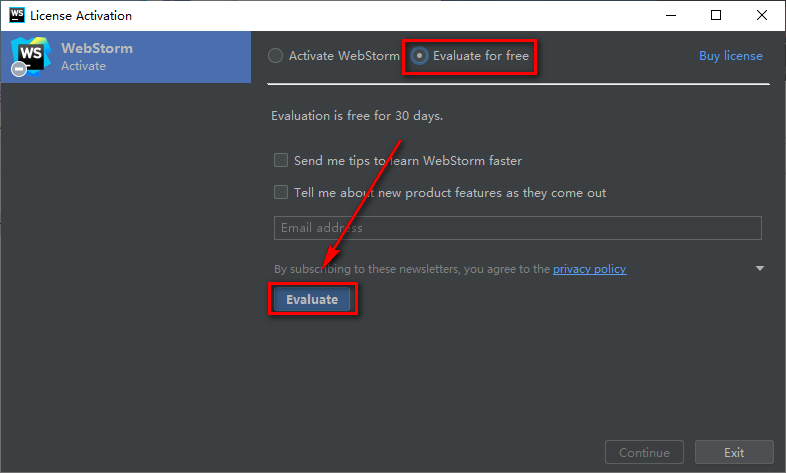The image size is (786, 473).
Task: Click the Exit button
Action: 734,452
